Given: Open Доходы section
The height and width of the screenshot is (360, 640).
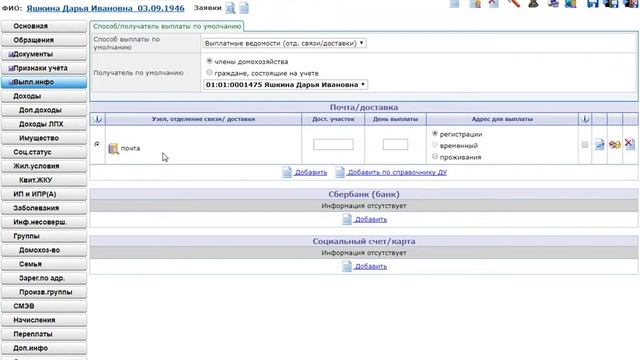Looking at the screenshot, I should tap(44, 96).
